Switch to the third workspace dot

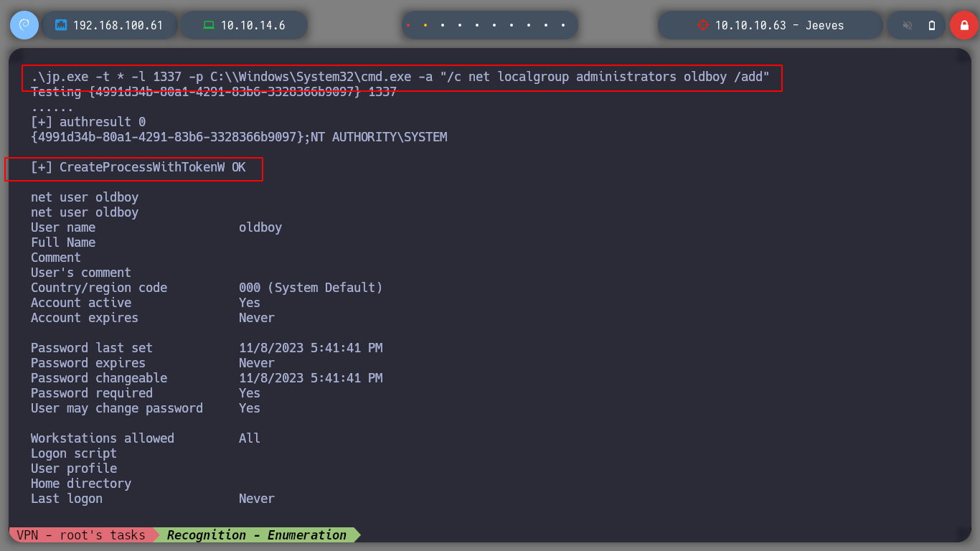coord(443,25)
